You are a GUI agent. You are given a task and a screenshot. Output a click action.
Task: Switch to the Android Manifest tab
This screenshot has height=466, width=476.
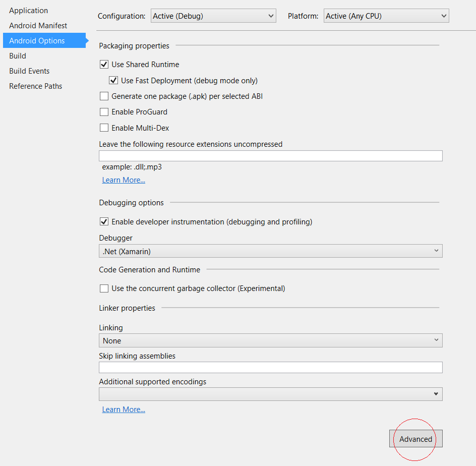click(38, 26)
